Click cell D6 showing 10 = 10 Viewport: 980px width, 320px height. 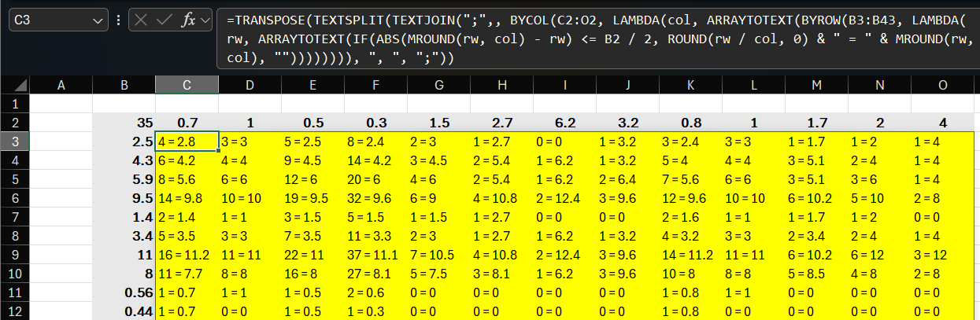click(x=250, y=198)
